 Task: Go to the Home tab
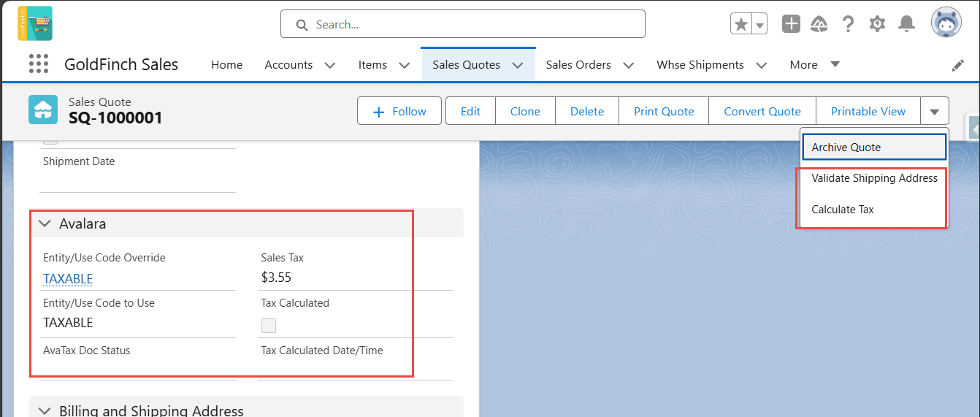(x=226, y=64)
